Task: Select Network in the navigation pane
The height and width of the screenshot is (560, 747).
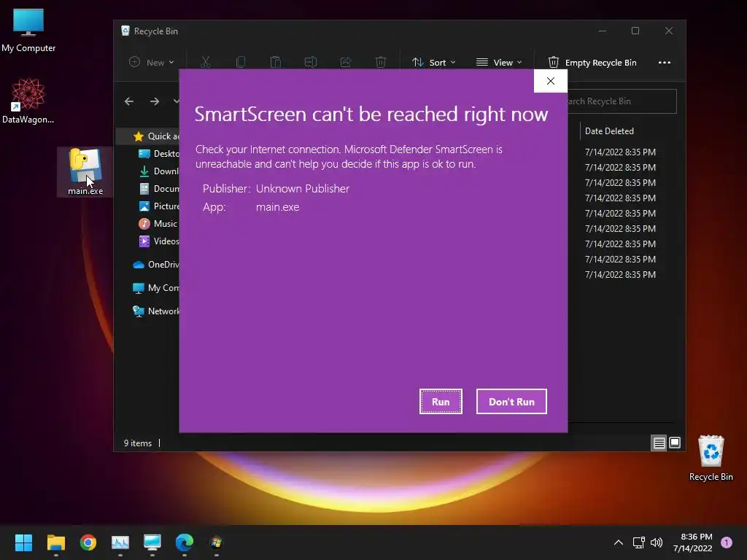Action: coord(156,311)
